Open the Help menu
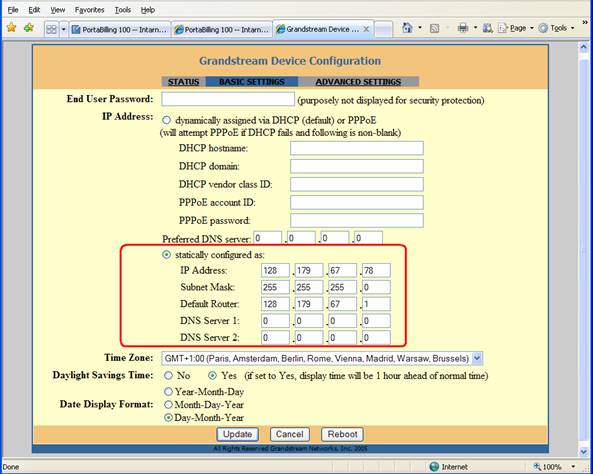 pos(148,10)
